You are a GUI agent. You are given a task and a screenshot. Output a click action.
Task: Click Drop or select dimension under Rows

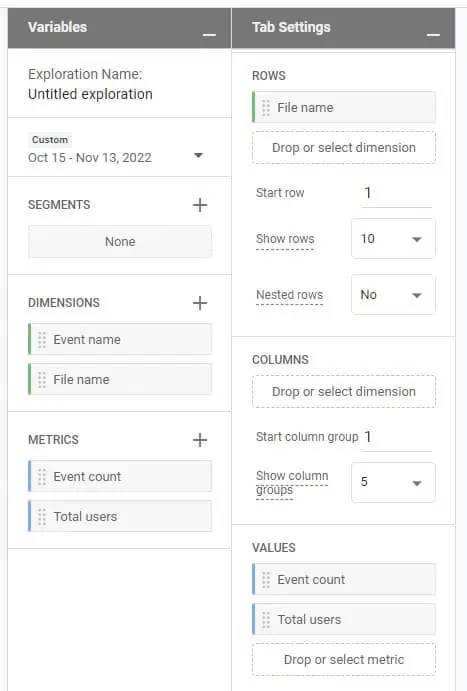(344, 148)
